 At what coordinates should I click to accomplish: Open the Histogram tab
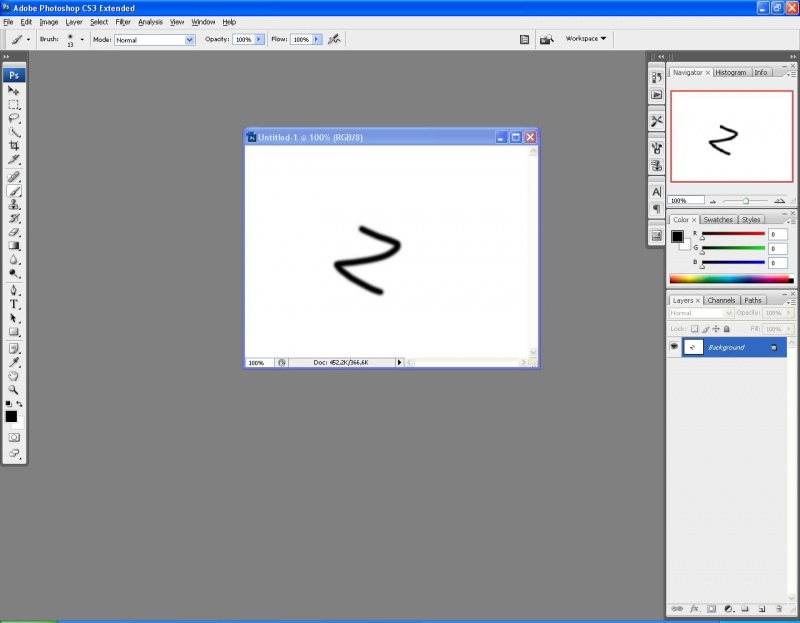730,72
